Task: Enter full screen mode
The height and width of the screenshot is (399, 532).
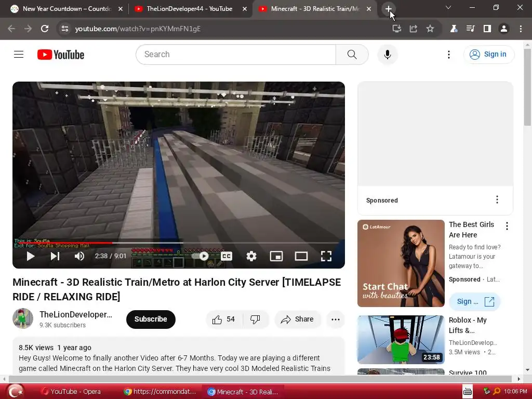Action: (326, 256)
